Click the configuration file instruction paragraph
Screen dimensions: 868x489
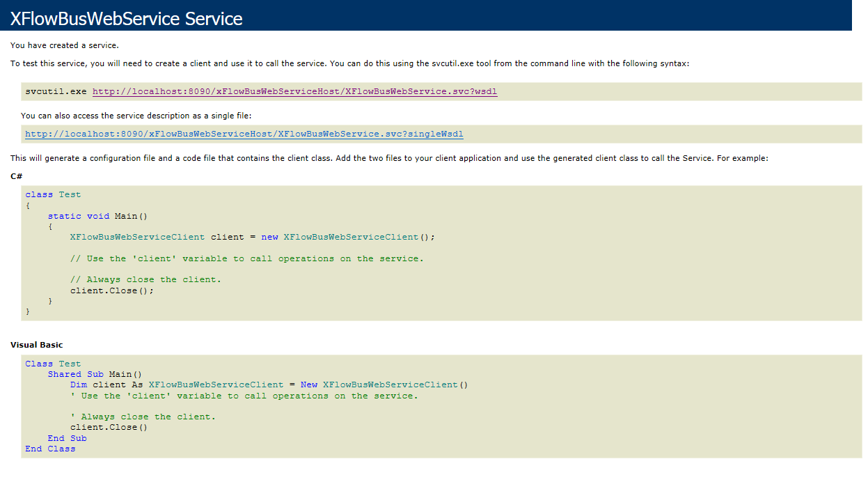[390, 157]
